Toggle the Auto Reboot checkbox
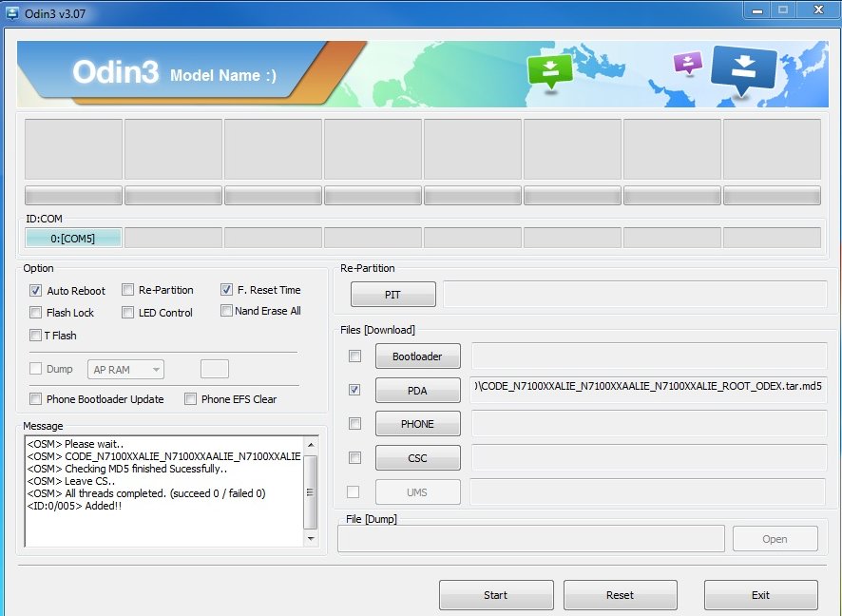 point(36,291)
